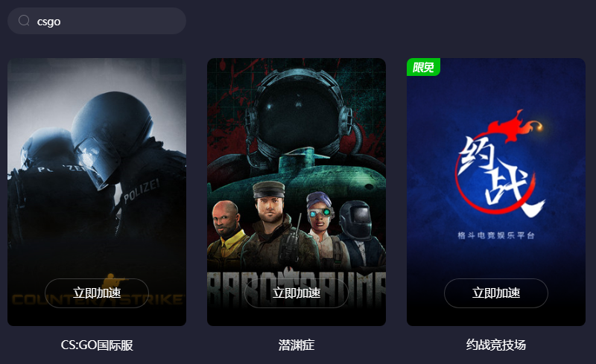Open the 潜渊症 title link
The image size is (596, 364).
click(x=297, y=345)
